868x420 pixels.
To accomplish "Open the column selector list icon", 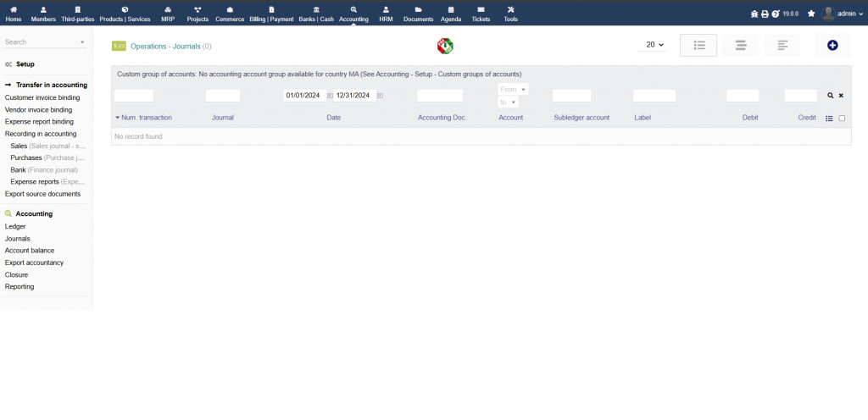I will click(829, 119).
